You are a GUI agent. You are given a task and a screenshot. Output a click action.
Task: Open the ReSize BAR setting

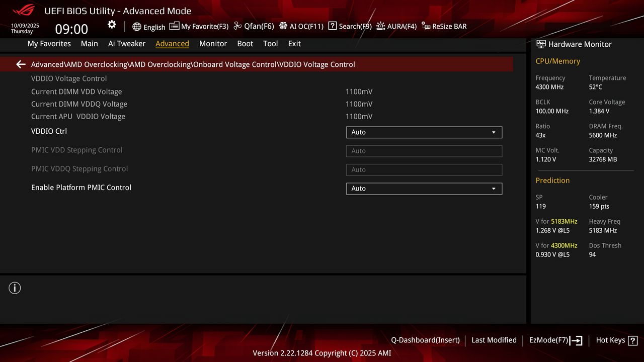(444, 26)
